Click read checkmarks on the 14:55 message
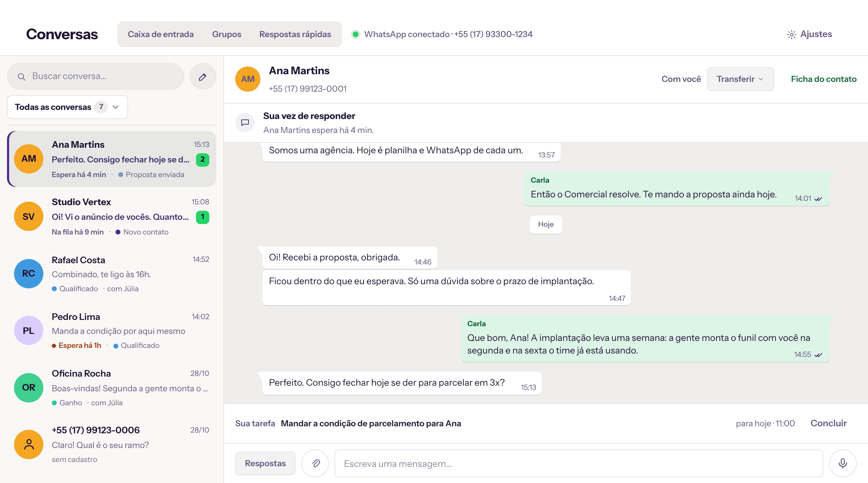 [x=818, y=355]
